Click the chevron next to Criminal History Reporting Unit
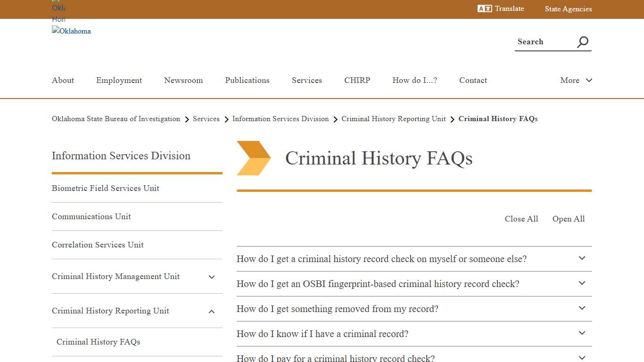Image resolution: width=644 pixels, height=362 pixels. pyautogui.click(x=211, y=312)
